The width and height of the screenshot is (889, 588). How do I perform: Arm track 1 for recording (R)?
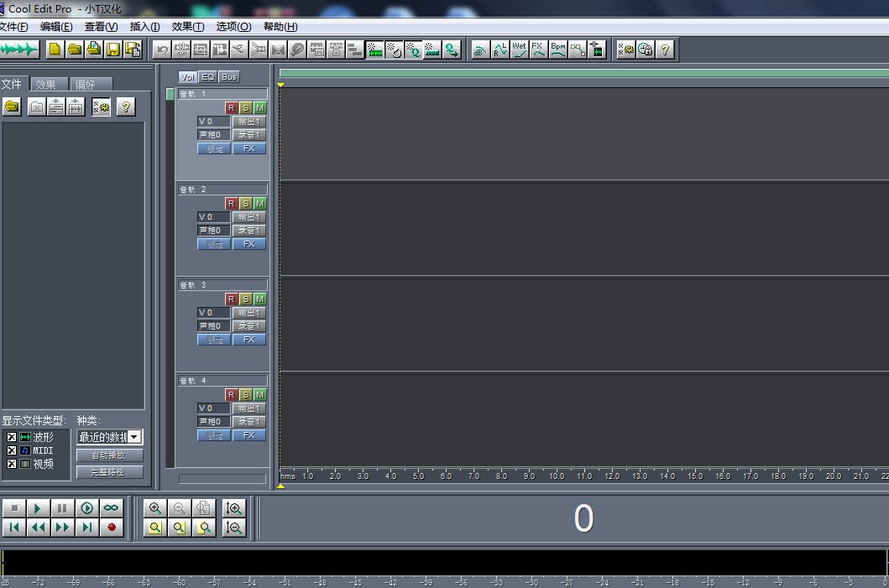[x=231, y=107]
